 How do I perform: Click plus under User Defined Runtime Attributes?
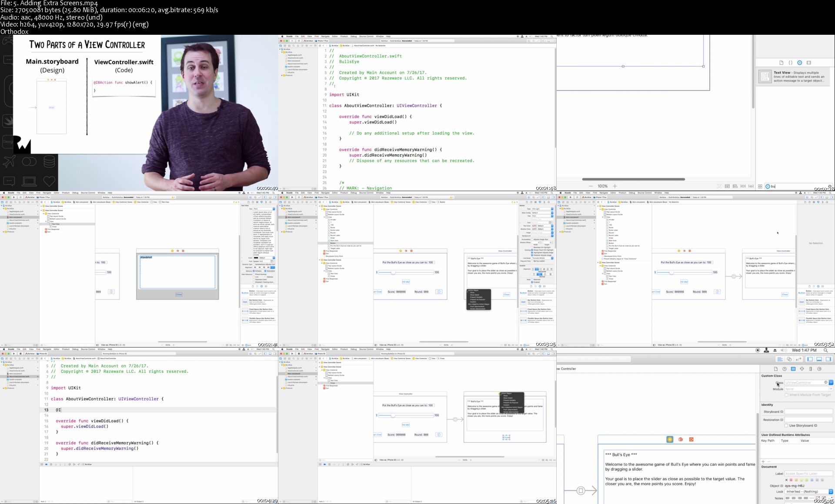pyautogui.click(x=763, y=461)
